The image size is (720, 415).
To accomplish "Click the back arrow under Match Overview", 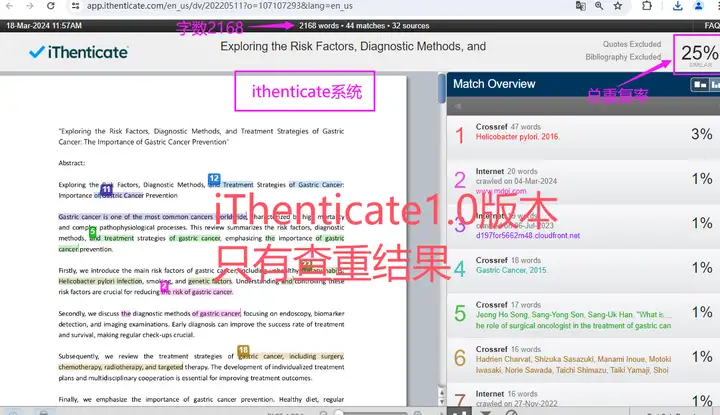I will coord(457,106).
